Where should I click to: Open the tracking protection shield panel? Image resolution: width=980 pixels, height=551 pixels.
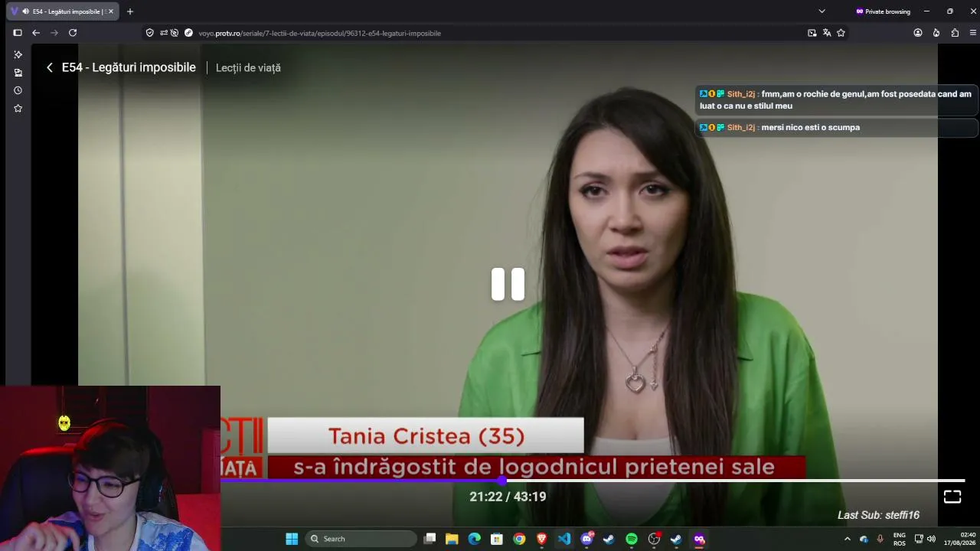(150, 33)
